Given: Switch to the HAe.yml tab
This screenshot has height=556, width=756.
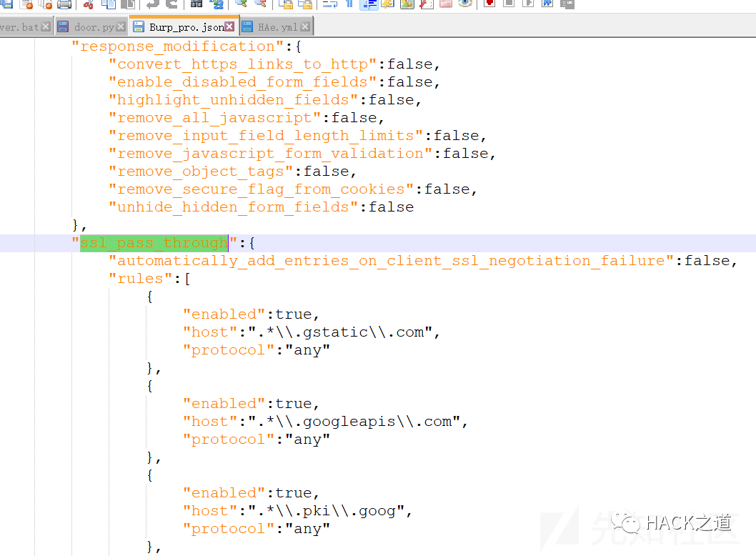Looking at the screenshot, I should click(277, 27).
